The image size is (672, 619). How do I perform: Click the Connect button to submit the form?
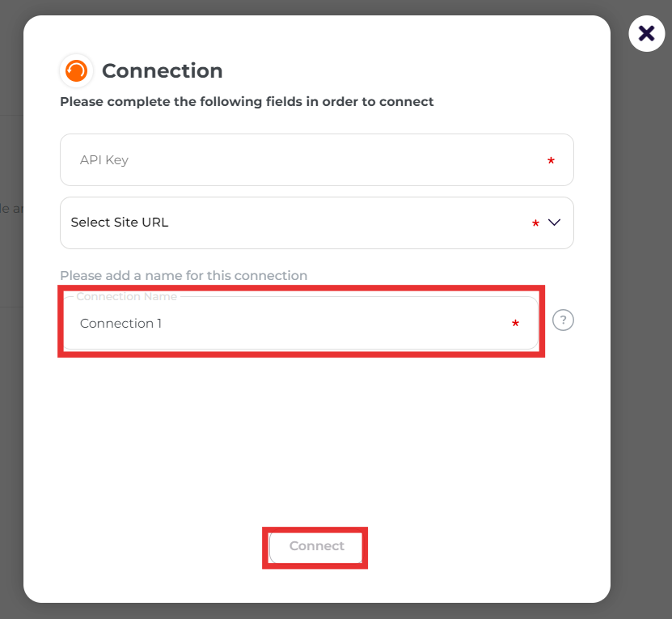(315, 546)
